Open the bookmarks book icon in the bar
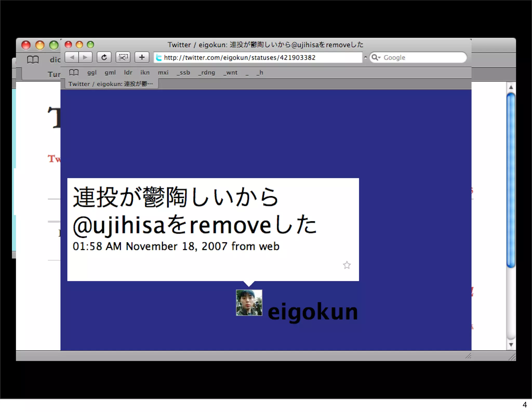The image size is (532, 412). click(x=74, y=73)
